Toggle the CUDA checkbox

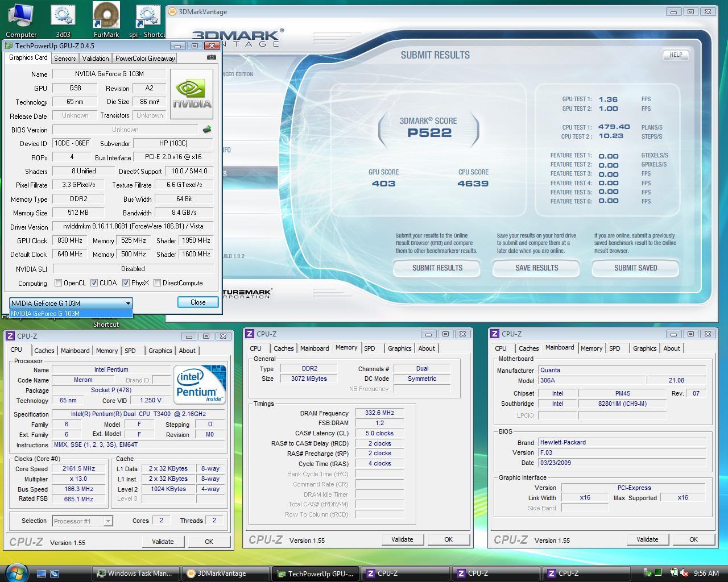[x=94, y=283]
